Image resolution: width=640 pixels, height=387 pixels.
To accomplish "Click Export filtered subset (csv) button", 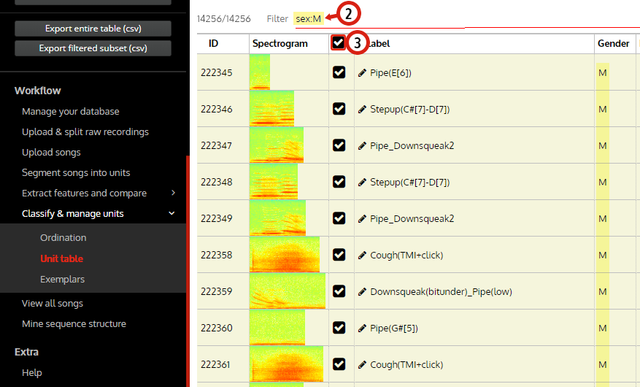I will pos(93,48).
